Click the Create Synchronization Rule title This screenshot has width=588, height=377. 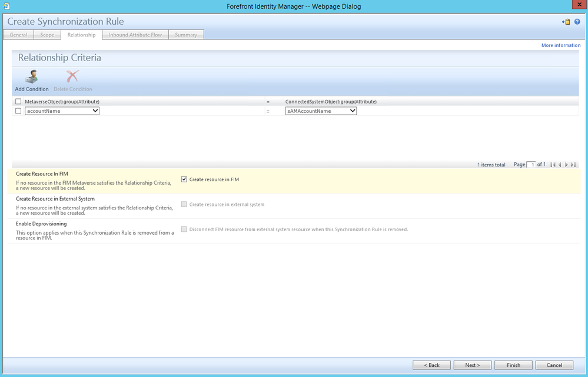[x=65, y=22]
